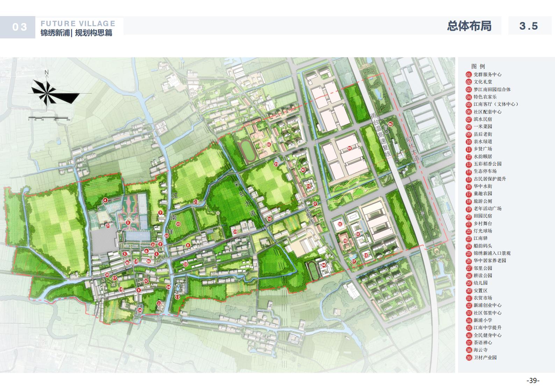Click legend entry 卫材产业园
The width and height of the screenshot is (555, 392).
[485, 357]
